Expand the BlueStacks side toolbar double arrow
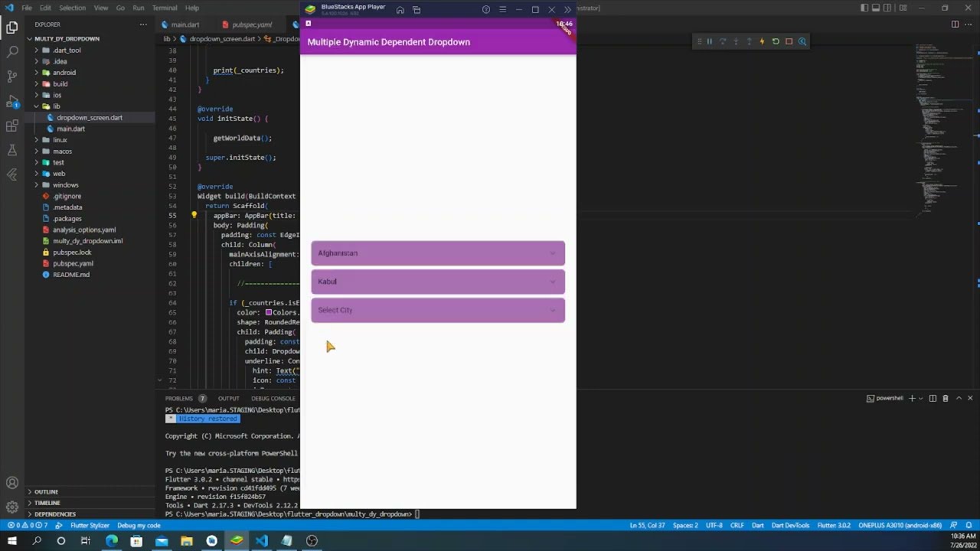The height and width of the screenshot is (551, 980). [x=567, y=10]
